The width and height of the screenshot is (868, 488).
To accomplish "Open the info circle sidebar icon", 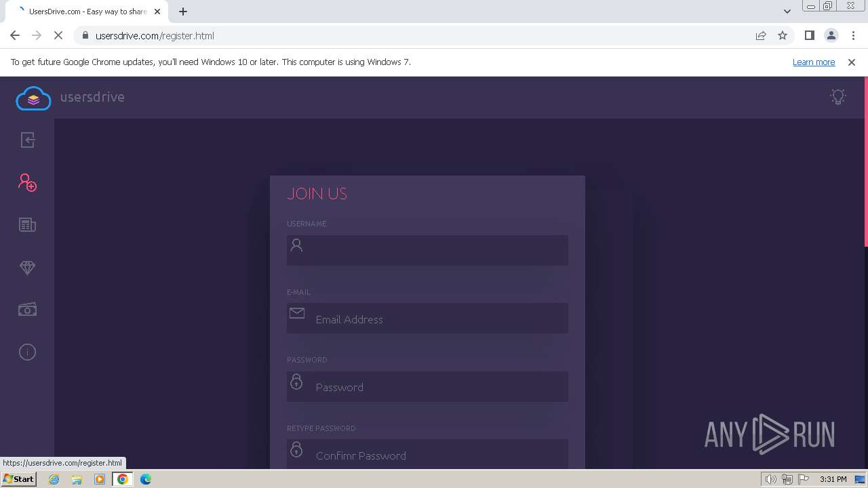I will click(x=27, y=352).
